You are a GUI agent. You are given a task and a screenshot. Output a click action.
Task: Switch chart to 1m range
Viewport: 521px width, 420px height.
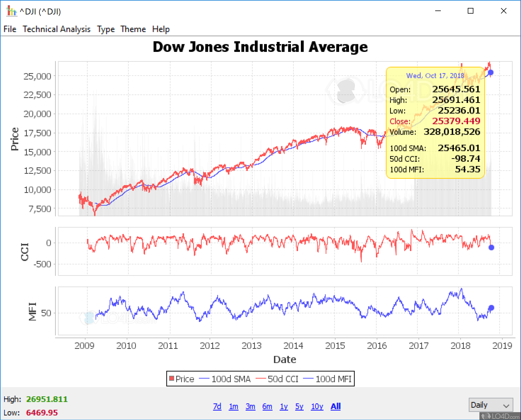(233, 406)
